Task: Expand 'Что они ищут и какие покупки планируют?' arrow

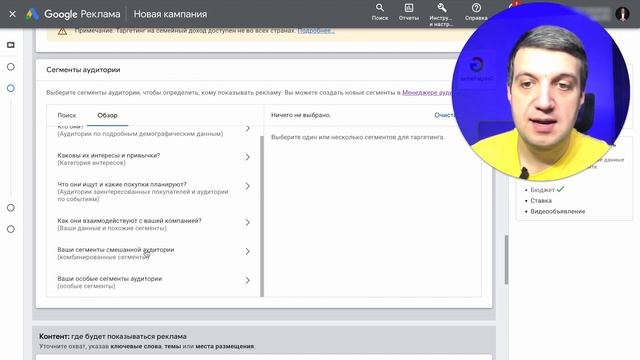Action: pos(247,186)
